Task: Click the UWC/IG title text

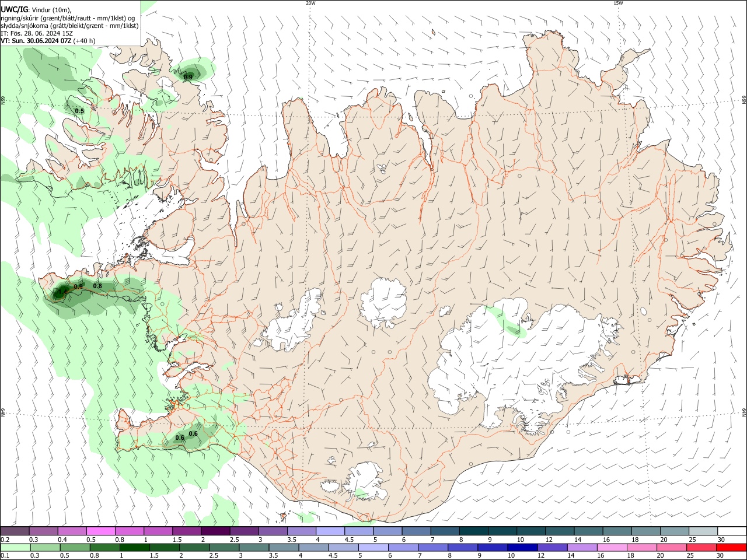Action: [15, 9]
